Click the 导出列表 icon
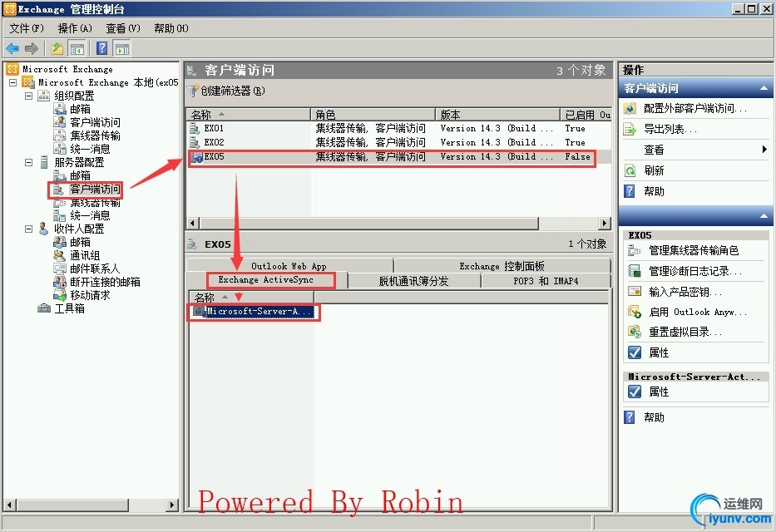The height and width of the screenshot is (532, 776). (630, 130)
